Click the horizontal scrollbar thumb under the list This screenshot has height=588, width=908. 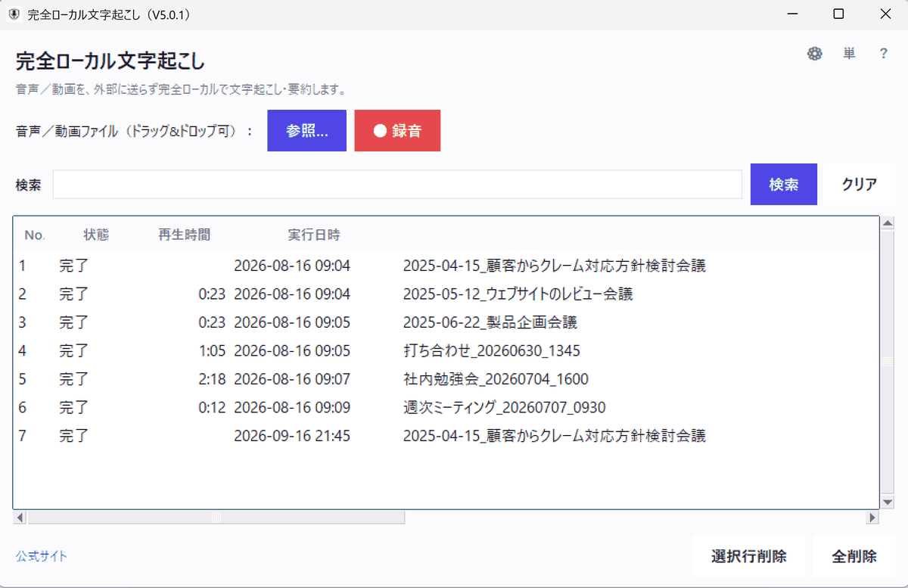pyautogui.click(x=216, y=518)
